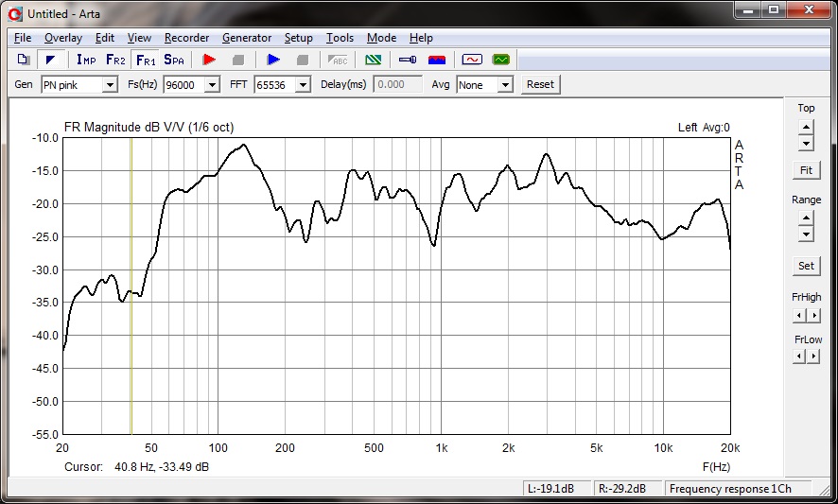
Task: Click the greyed ABC text label icon
Action: pos(338,60)
